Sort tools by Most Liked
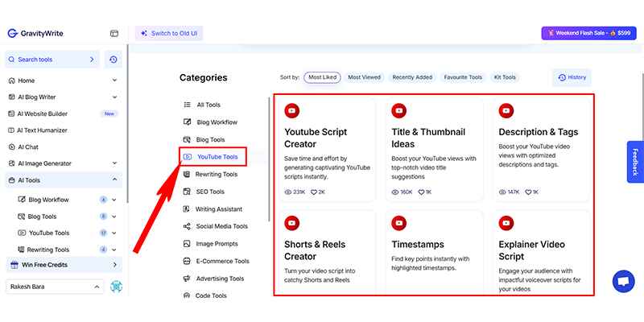The image size is (644, 322). tap(323, 77)
